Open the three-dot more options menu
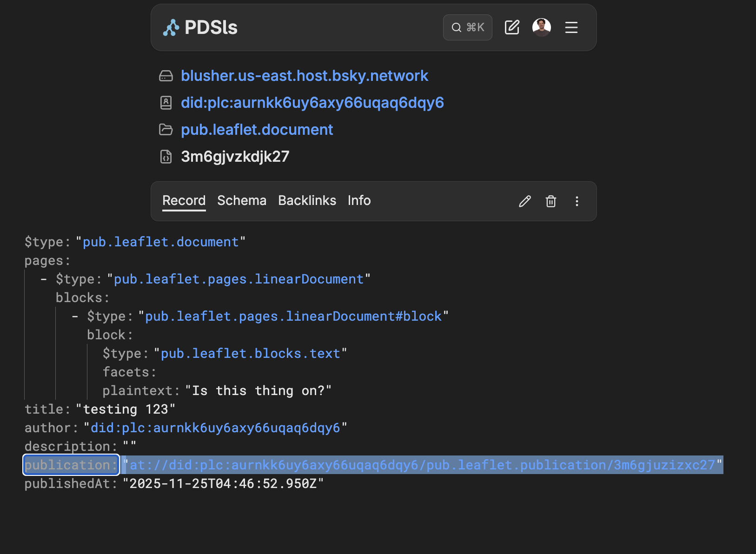This screenshot has width=756, height=554. (x=577, y=201)
